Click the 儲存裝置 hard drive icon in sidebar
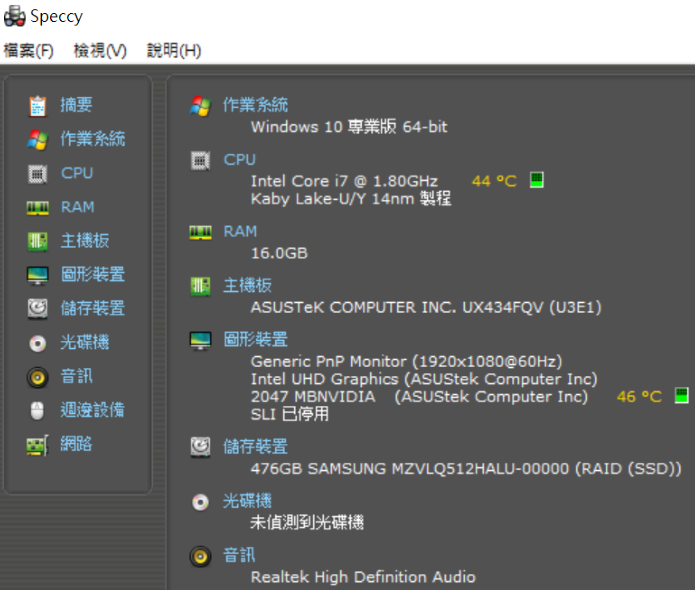 (38, 309)
